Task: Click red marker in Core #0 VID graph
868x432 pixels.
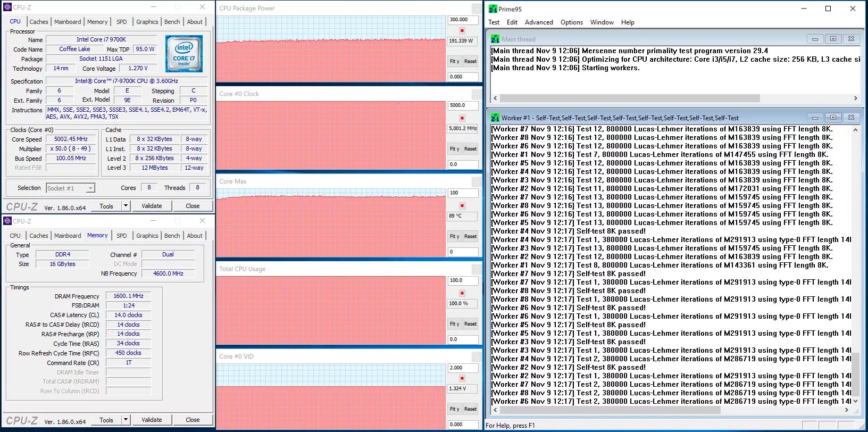Action: pos(462,378)
